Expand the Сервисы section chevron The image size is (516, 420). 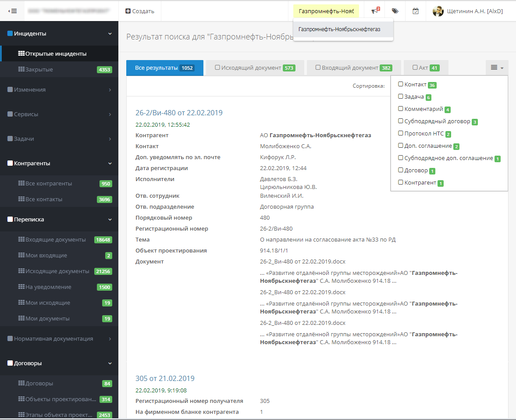pos(110,114)
